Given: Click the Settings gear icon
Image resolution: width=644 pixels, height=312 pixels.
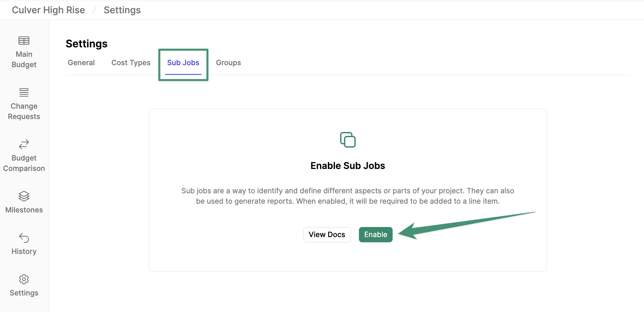Looking at the screenshot, I should click(24, 279).
